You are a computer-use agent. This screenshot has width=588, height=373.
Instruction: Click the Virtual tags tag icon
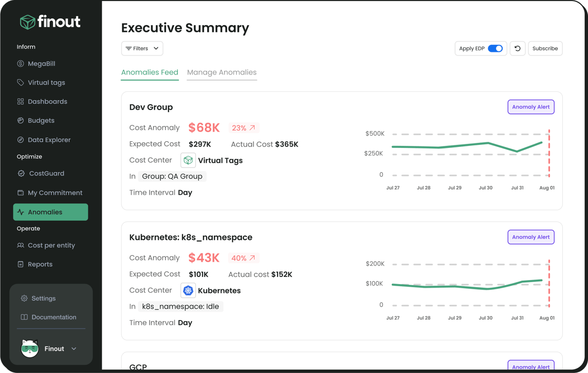tap(21, 83)
